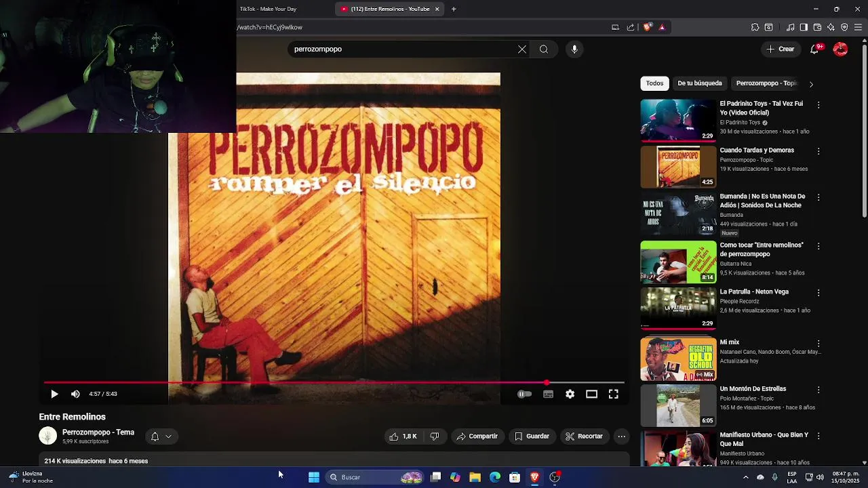Mute the video volume

pyautogui.click(x=75, y=394)
